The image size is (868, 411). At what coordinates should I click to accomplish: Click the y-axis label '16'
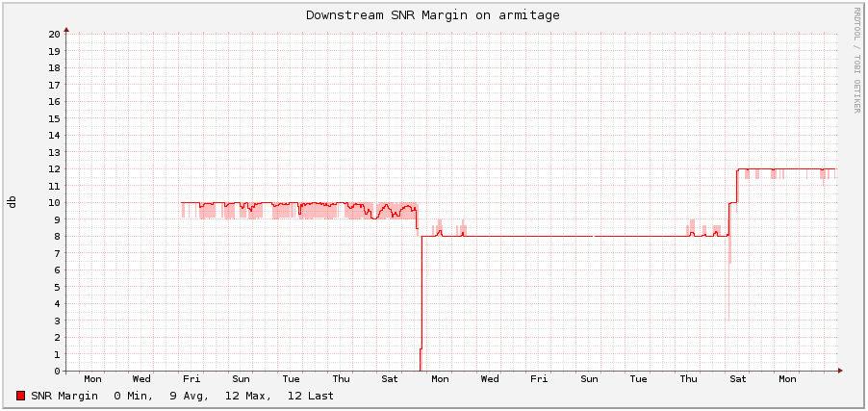pos(54,101)
